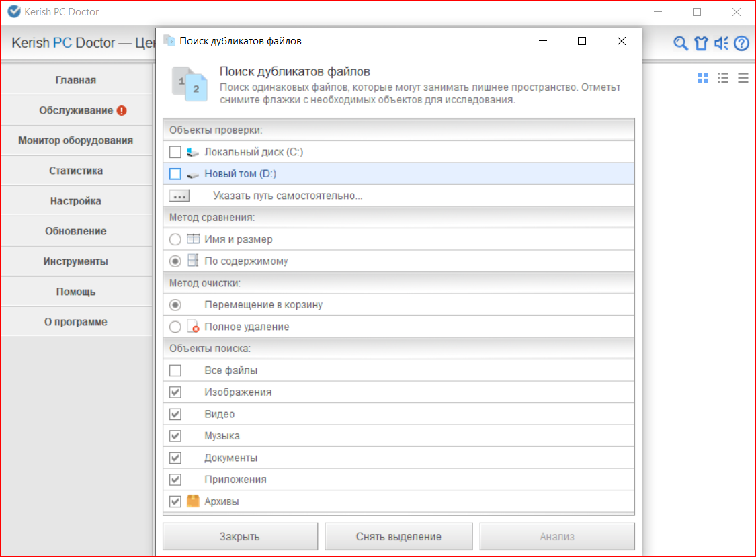Viewport: 756px width, 557px height.
Task: Open the help question mark icon
Action: 741,44
